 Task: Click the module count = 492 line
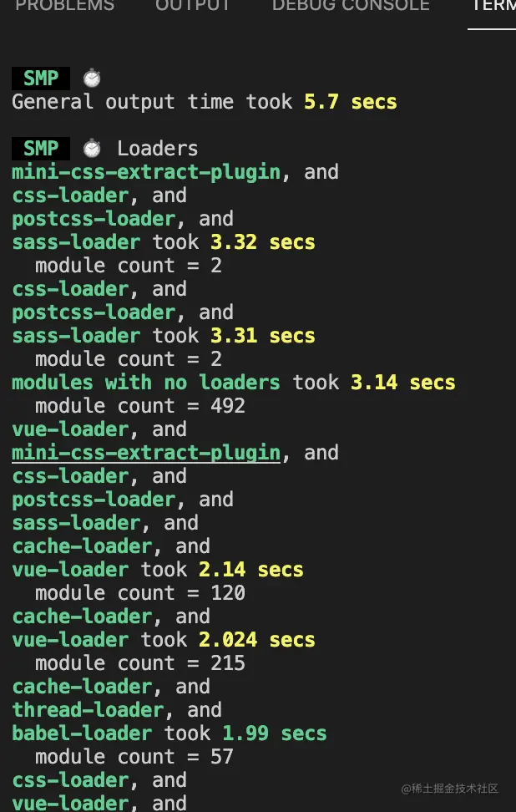140,406
